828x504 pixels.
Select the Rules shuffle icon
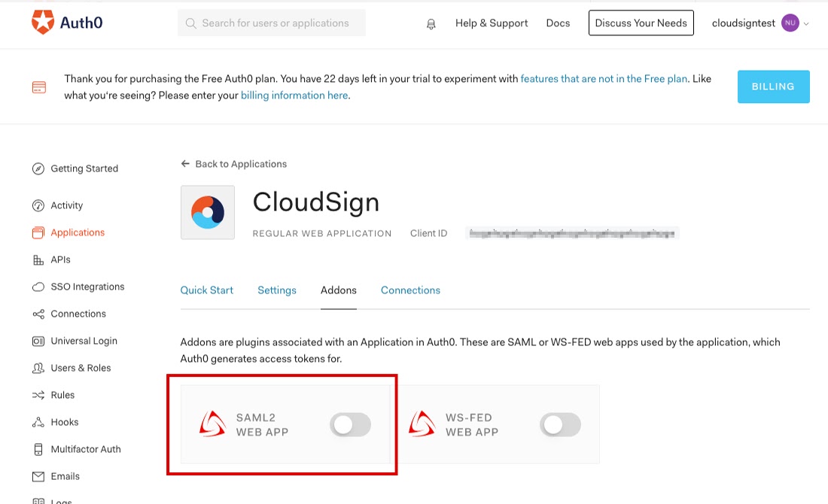point(38,395)
